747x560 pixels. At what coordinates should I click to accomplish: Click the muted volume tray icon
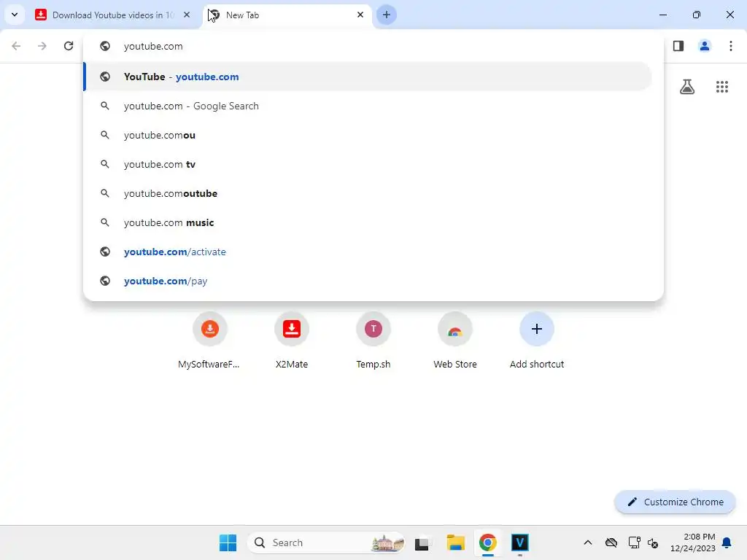click(x=653, y=542)
